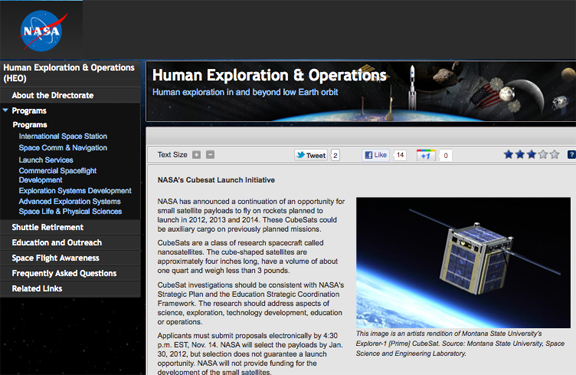Open Education and Outreach section

pyautogui.click(x=57, y=243)
